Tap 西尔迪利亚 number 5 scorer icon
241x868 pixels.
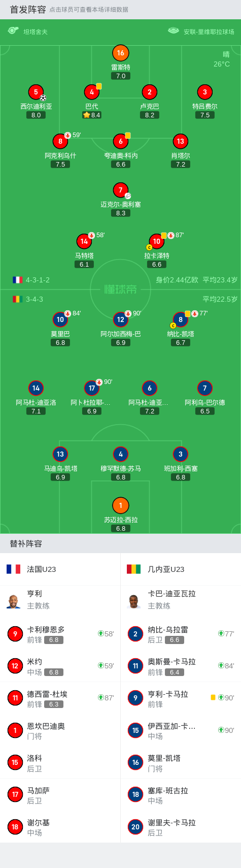36,92
